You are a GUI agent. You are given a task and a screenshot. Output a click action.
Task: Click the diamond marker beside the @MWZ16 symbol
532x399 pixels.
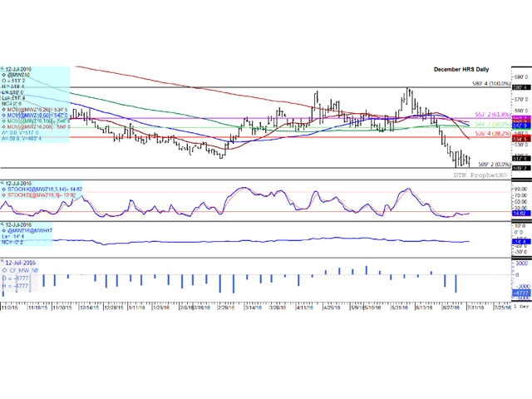click(3, 76)
